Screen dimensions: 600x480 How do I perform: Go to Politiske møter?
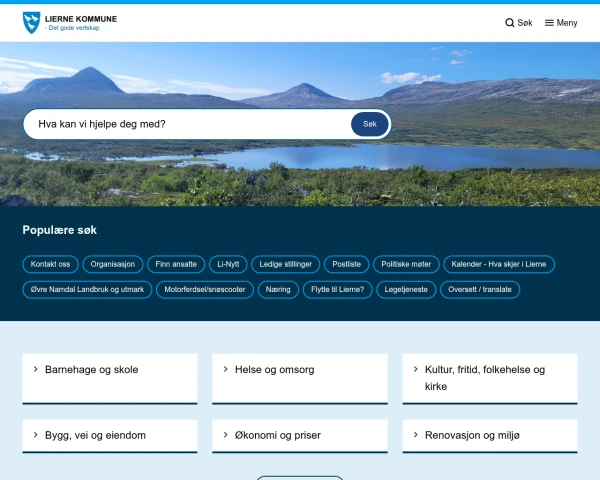coord(406,264)
